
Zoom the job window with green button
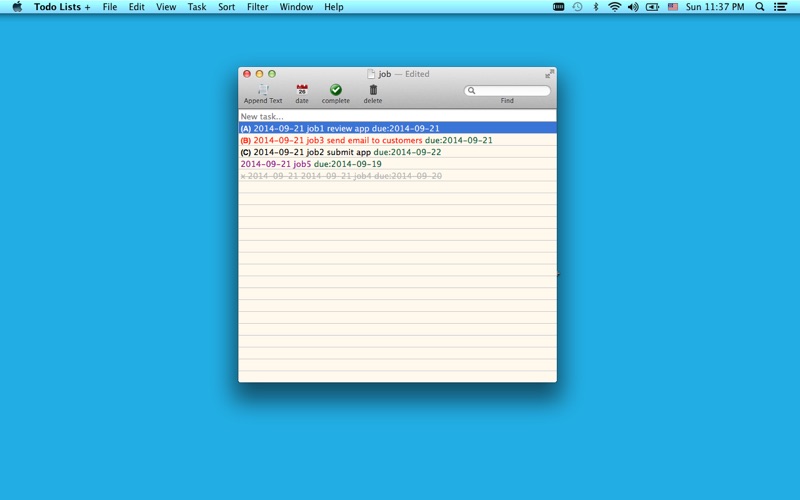click(272, 74)
